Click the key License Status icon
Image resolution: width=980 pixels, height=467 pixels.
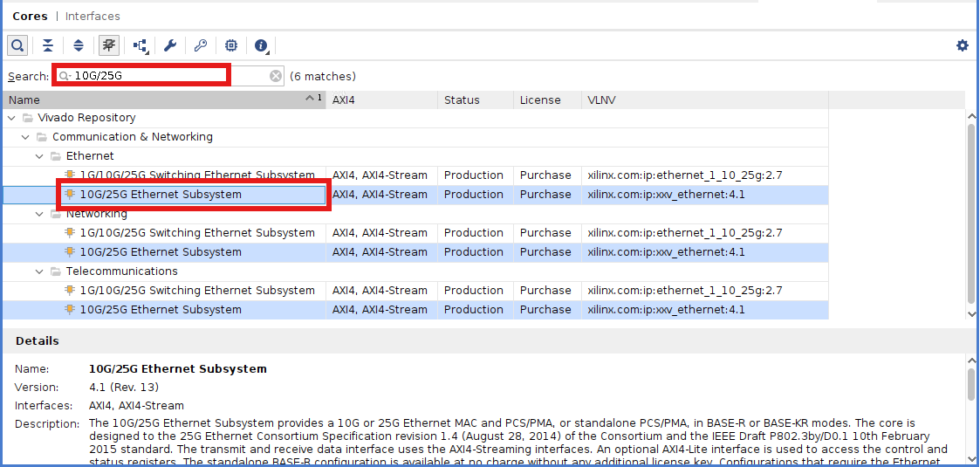pos(201,45)
